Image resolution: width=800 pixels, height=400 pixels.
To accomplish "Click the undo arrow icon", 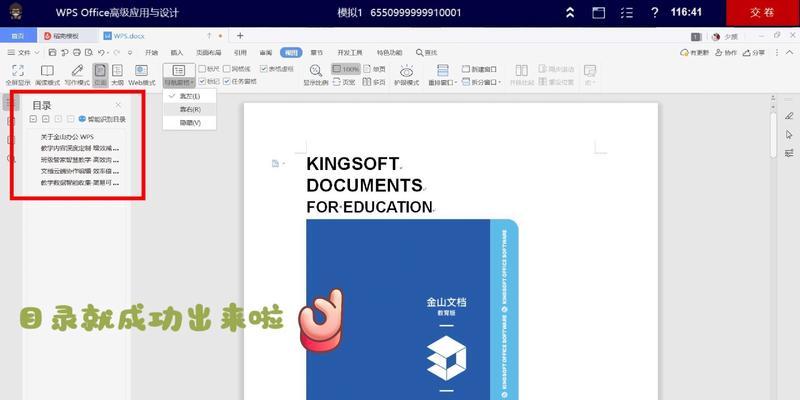I will coord(101,53).
